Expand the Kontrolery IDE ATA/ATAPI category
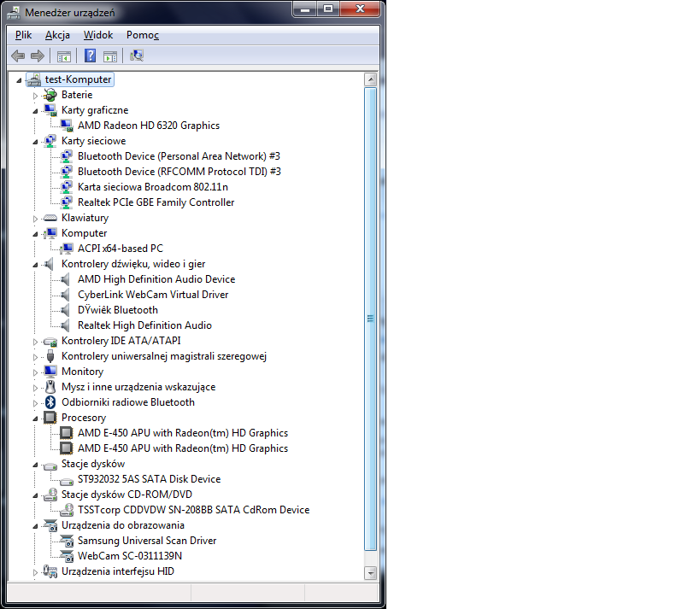This screenshot has height=609, width=700. click(x=35, y=342)
